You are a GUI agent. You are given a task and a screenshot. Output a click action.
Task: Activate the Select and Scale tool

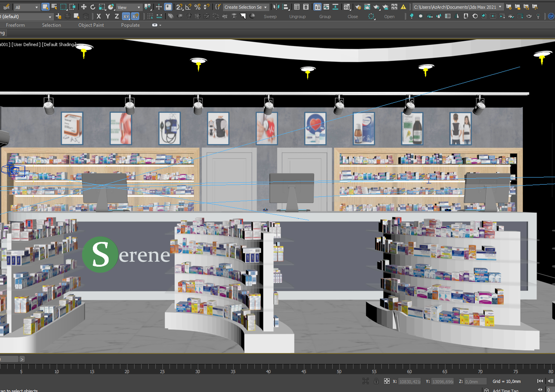(x=102, y=7)
